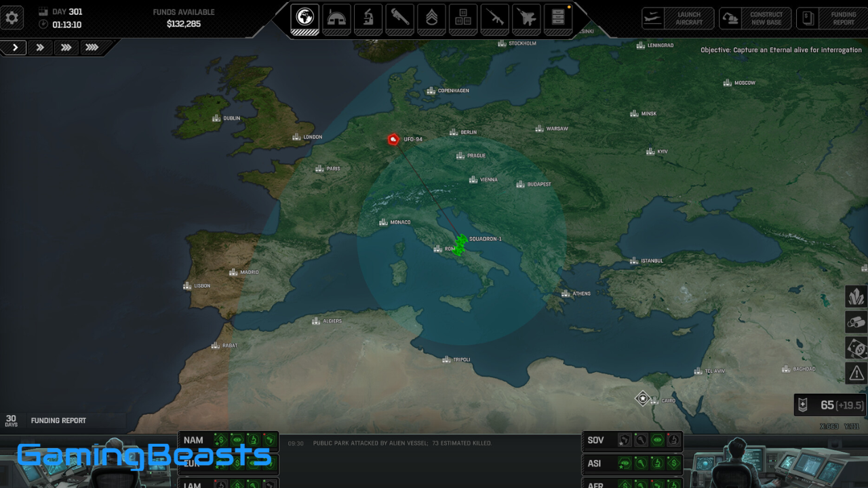Click the Cairo base marker icon
The height and width of the screenshot is (488, 868).
point(642,399)
